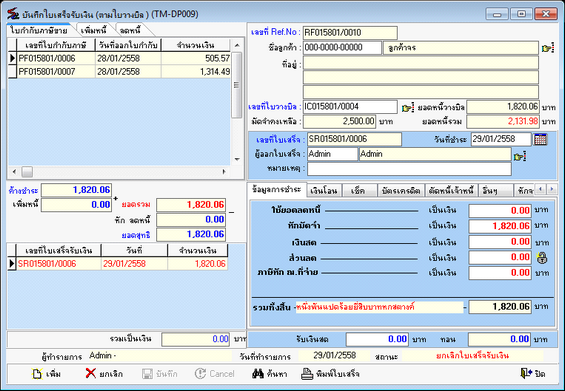Click ปิด (close) button with door icon
565x391 pixels.
click(533, 374)
